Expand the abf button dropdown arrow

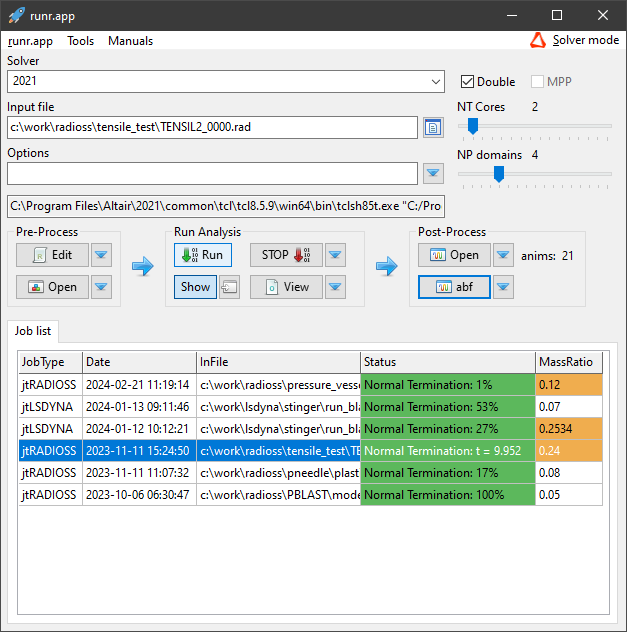coord(503,287)
